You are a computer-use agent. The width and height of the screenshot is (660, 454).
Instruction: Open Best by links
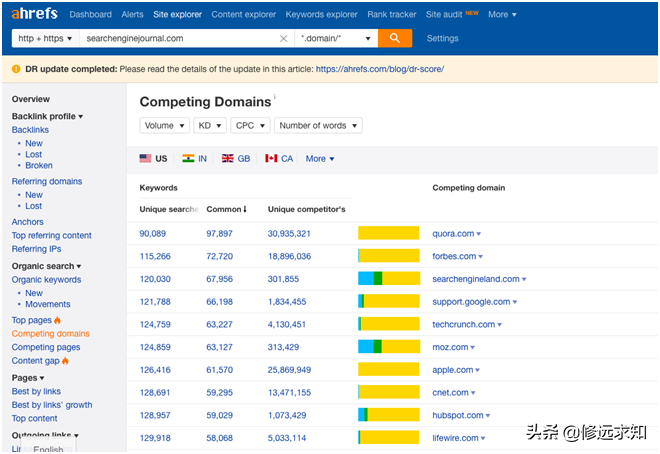(x=36, y=391)
